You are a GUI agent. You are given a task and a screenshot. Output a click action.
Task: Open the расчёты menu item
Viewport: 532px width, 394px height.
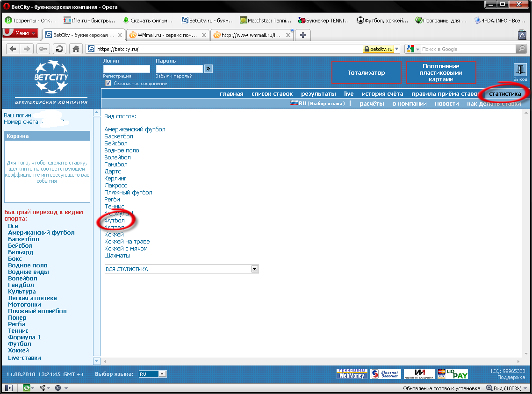[372, 103]
